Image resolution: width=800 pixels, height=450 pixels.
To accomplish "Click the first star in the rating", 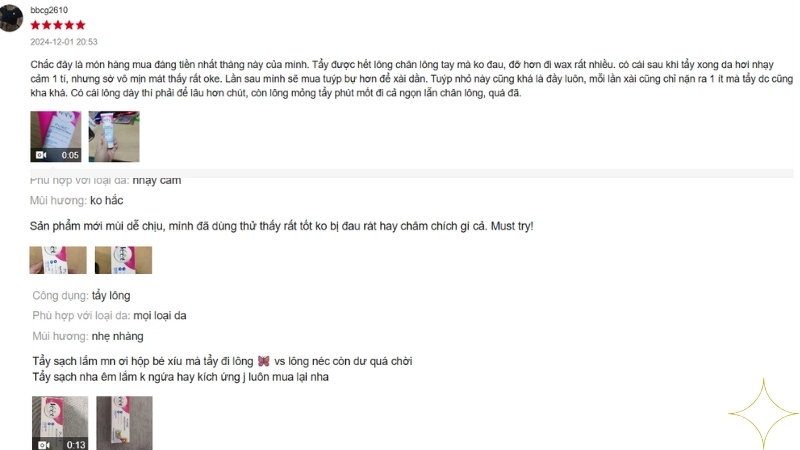I will 35,25.
